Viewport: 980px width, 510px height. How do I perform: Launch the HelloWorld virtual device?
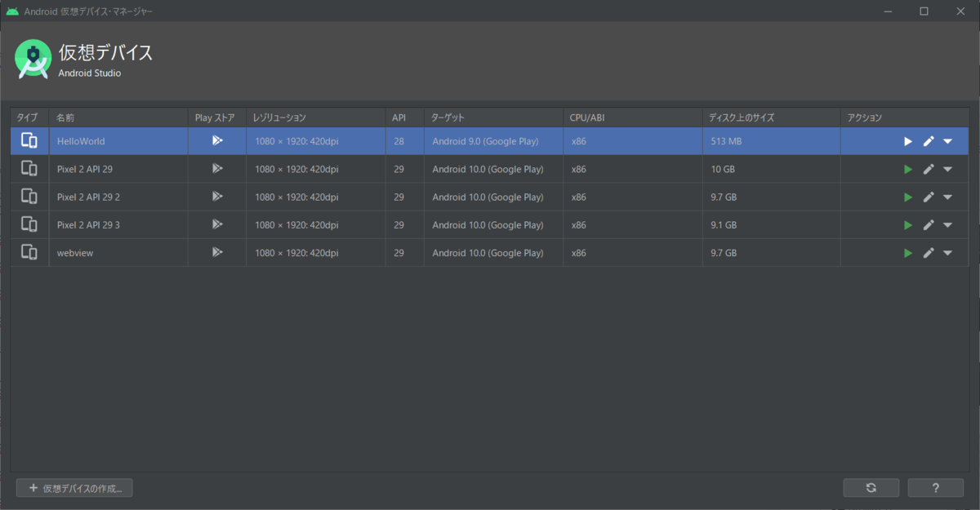pyautogui.click(x=908, y=141)
